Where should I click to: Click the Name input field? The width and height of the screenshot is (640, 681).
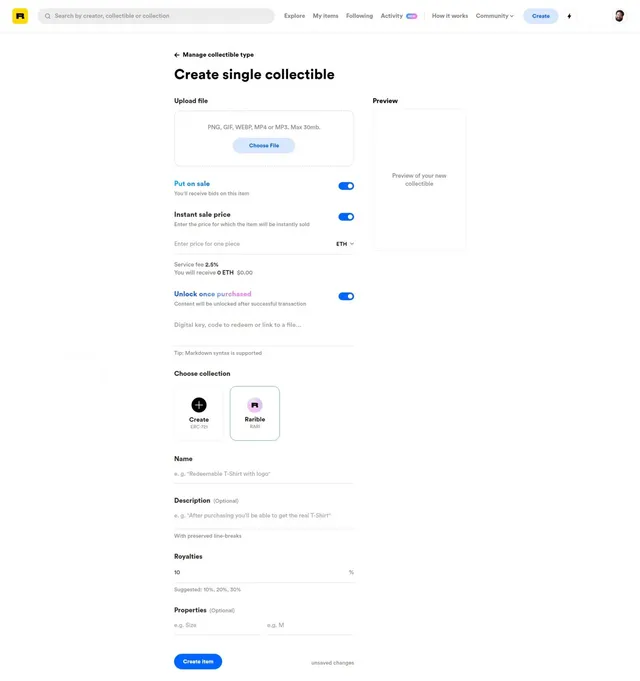click(x=264, y=474)
